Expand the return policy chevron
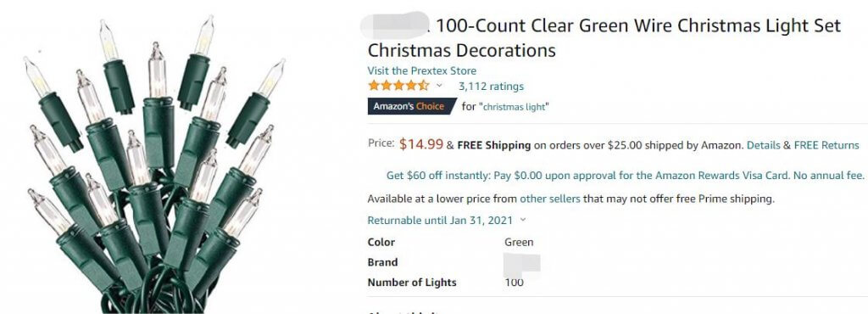 523,220
